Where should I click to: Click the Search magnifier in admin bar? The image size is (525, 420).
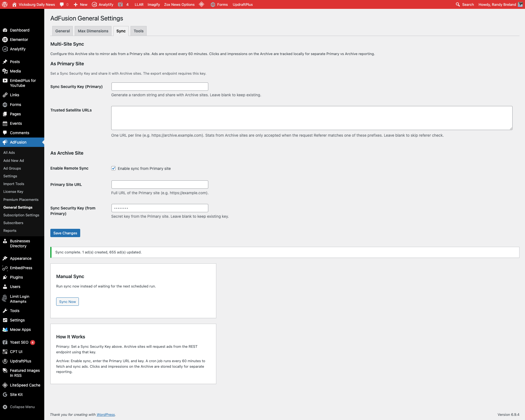pos(458,4)
